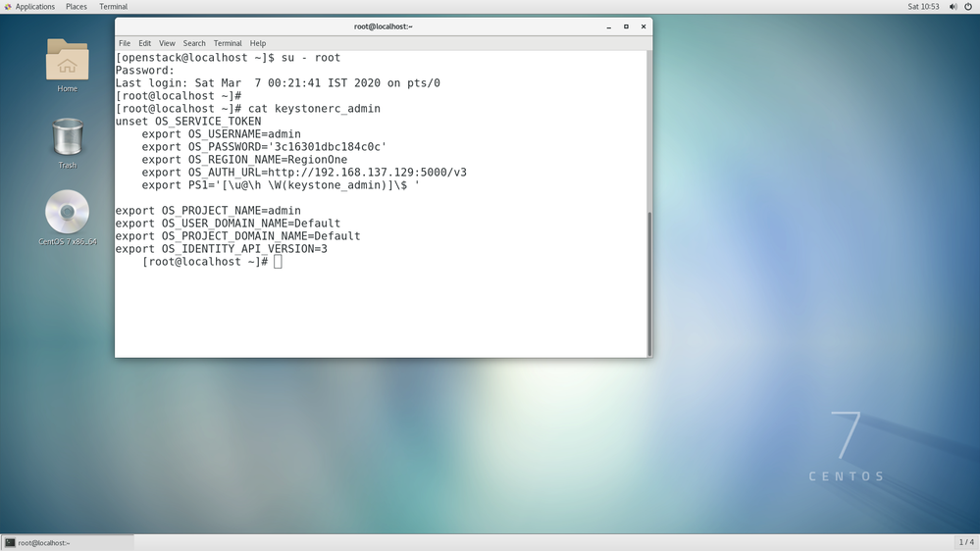Click the Applications menu foot icon

pos(8,7)
